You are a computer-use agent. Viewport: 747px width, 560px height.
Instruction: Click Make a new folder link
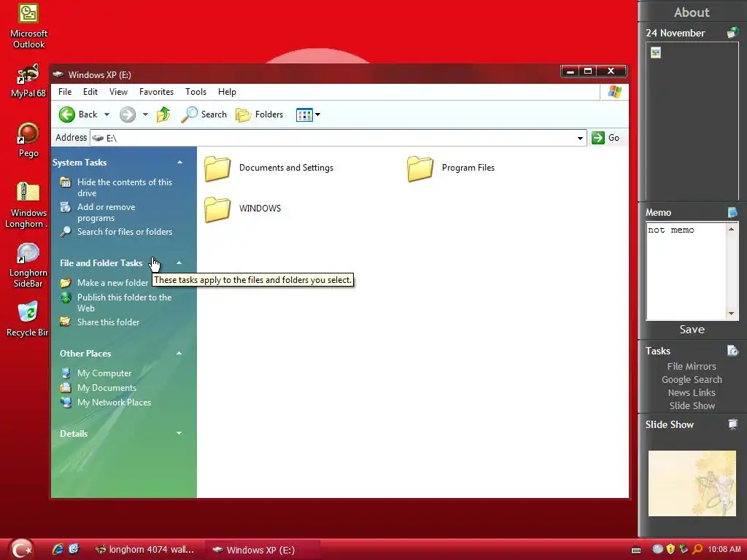click(x=112, y=283)
